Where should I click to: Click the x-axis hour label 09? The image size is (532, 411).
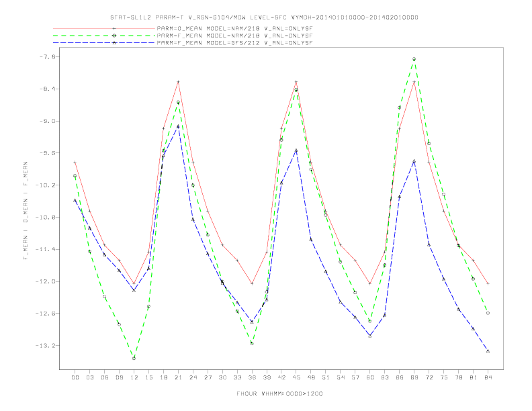[119, 377]
